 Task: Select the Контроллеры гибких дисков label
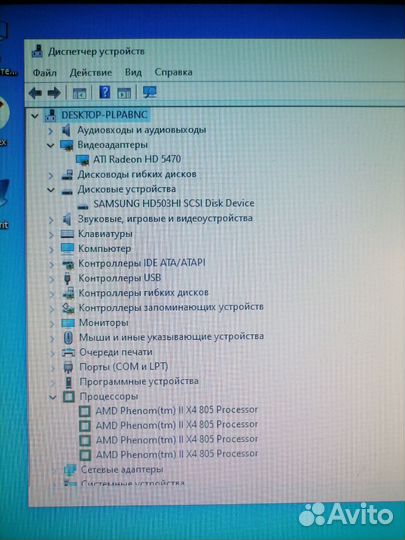click(143, 293)
